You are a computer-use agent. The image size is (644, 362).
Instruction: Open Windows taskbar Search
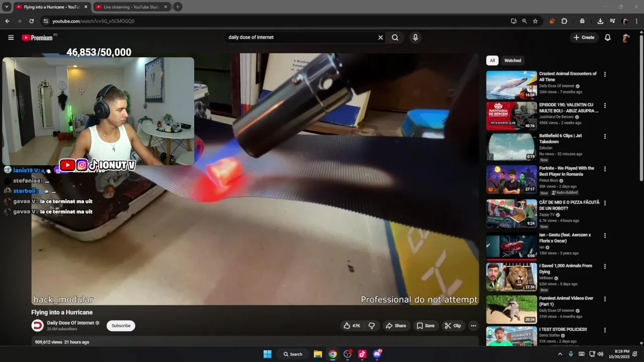pyautogui.click(x=293, y=354)
